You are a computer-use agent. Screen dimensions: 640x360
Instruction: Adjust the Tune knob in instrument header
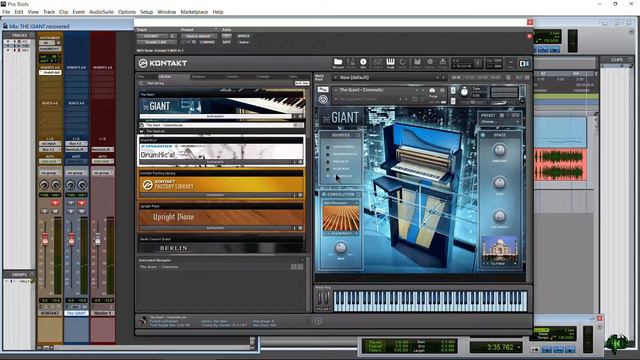(x=464, y=92)
